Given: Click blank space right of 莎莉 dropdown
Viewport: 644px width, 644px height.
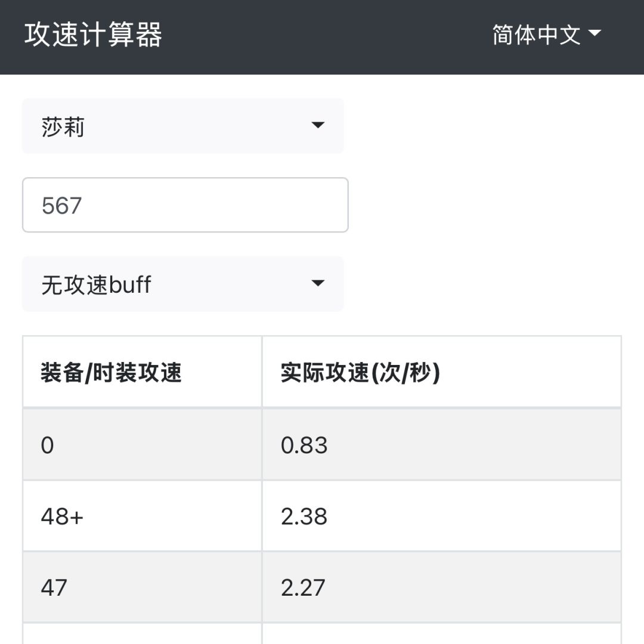Looking at the screenshot, I should [x=483, y=126].
